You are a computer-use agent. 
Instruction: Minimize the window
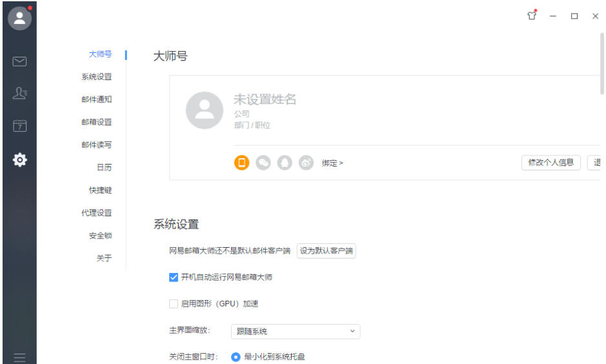pos(553,16)
